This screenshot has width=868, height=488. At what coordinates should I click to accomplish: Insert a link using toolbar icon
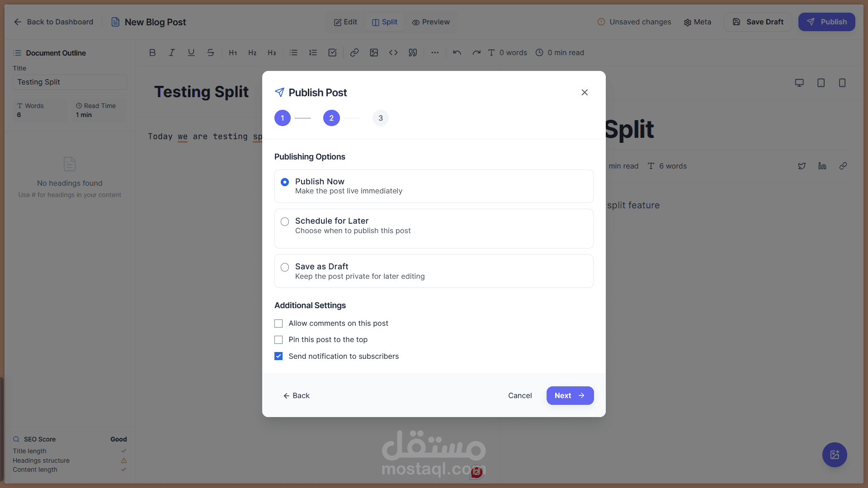tap(354, 52)
